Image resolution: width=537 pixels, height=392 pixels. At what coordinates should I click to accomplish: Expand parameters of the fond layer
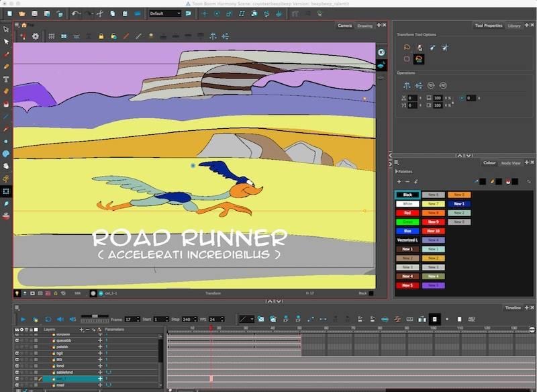point(100,366)
